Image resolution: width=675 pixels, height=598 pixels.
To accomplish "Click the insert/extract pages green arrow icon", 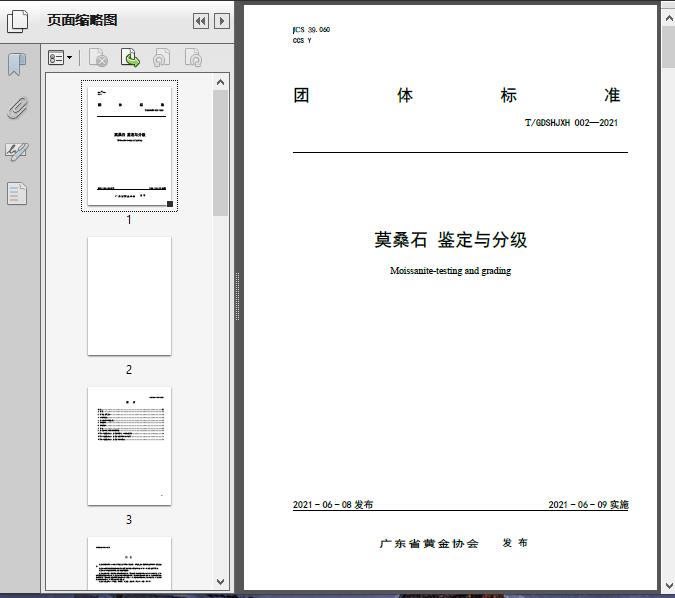I will [x=130, y=58].
